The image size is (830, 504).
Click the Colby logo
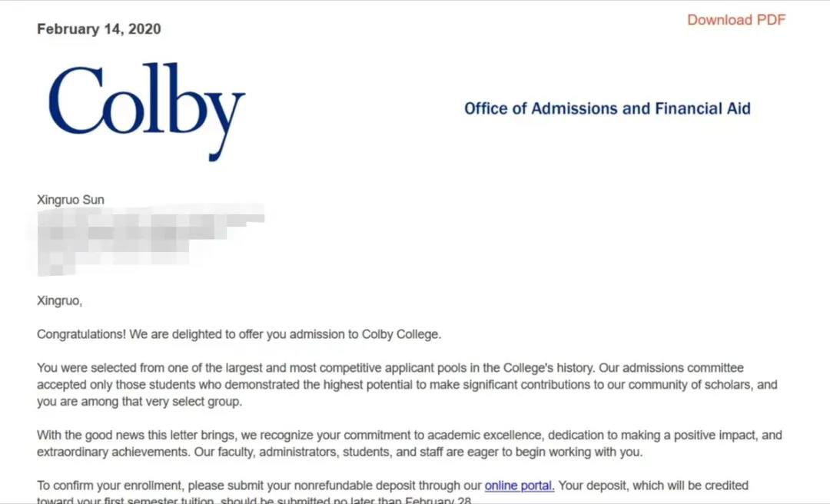click(x=147, y=111)
